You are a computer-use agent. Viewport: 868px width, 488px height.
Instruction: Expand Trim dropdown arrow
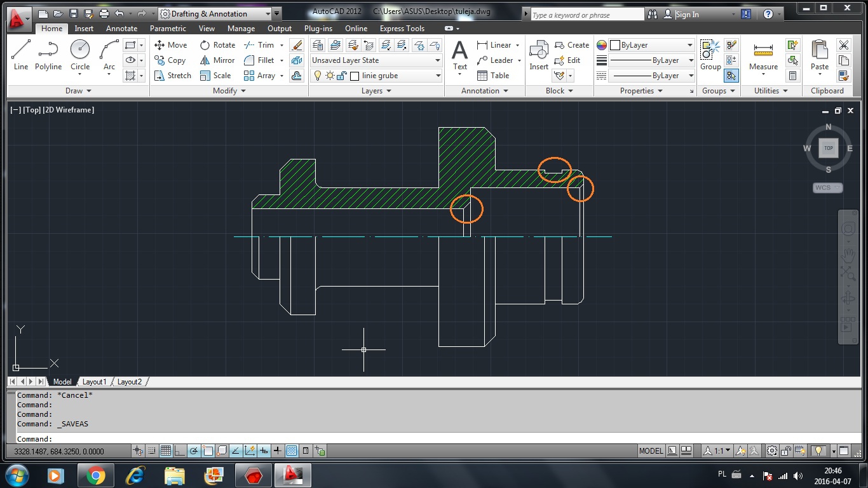[x=281, y=45]
